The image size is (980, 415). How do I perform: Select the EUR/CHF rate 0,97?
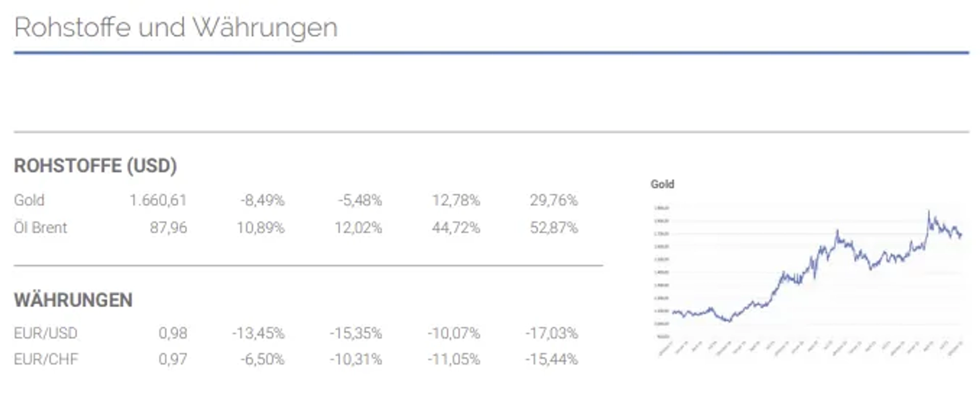173,359
